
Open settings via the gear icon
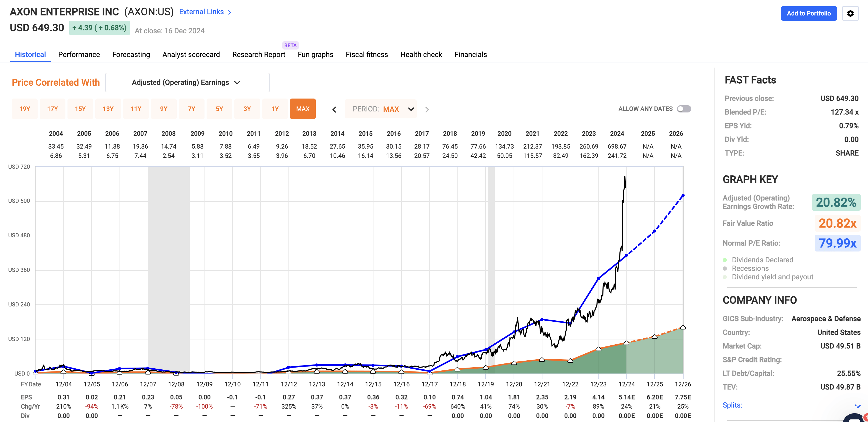click(850, 13)
